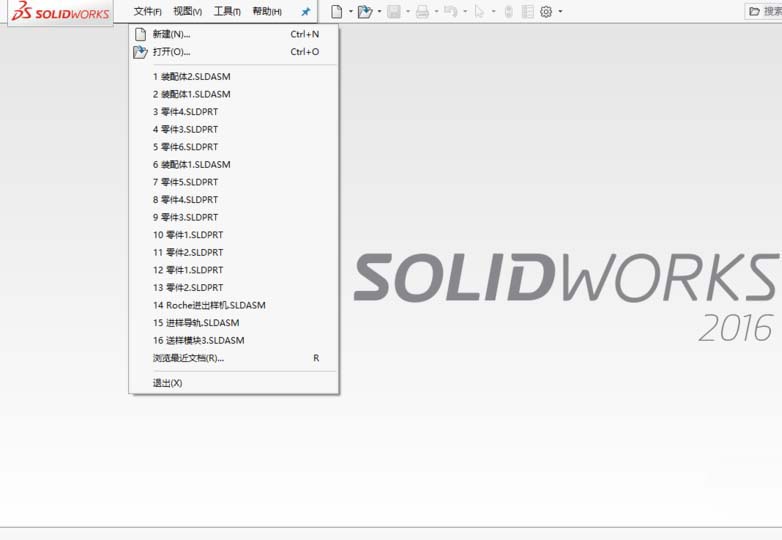Click the Select cursor toolbar icon
The height and width of the screenshot is (540, 782).
[479, 12]
